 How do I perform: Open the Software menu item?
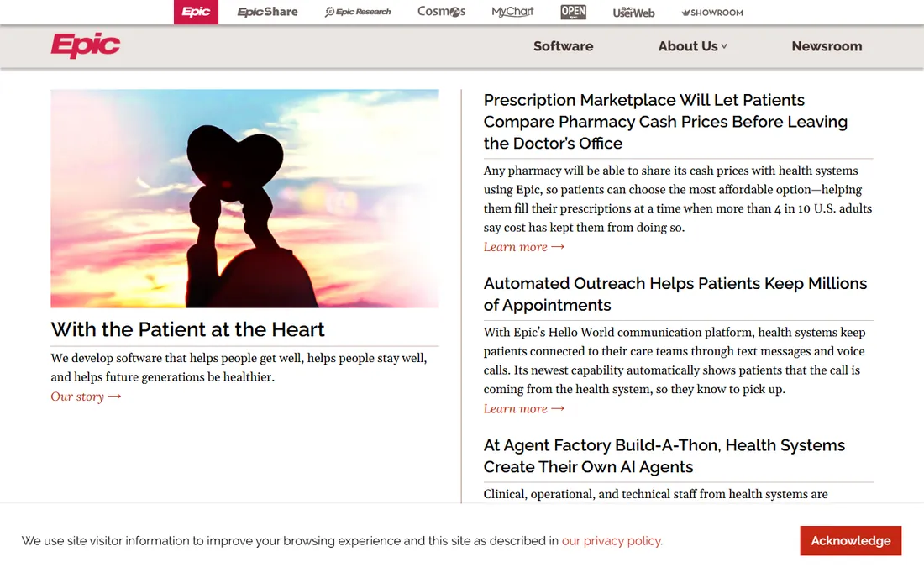564,46
